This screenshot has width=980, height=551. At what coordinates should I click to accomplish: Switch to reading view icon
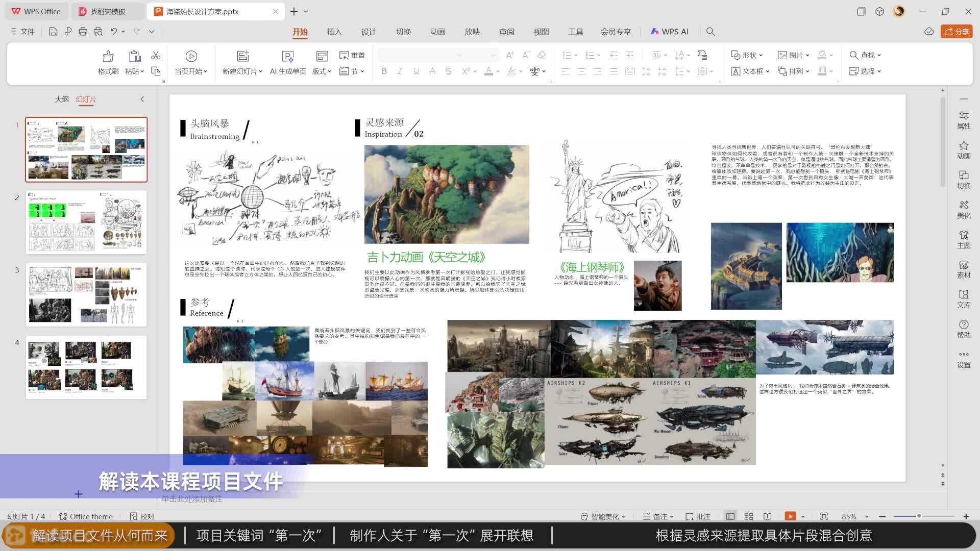click(767, 516)
